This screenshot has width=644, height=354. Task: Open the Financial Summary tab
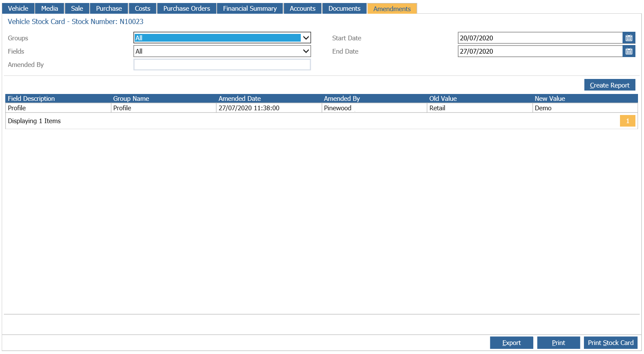250,9
